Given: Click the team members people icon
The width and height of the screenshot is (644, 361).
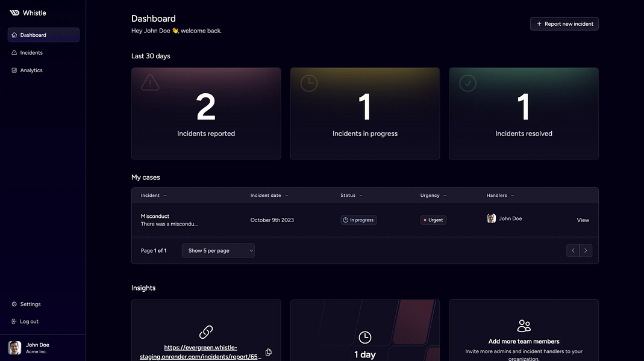Looking at the screenshot, I should (x=524, y=326).
